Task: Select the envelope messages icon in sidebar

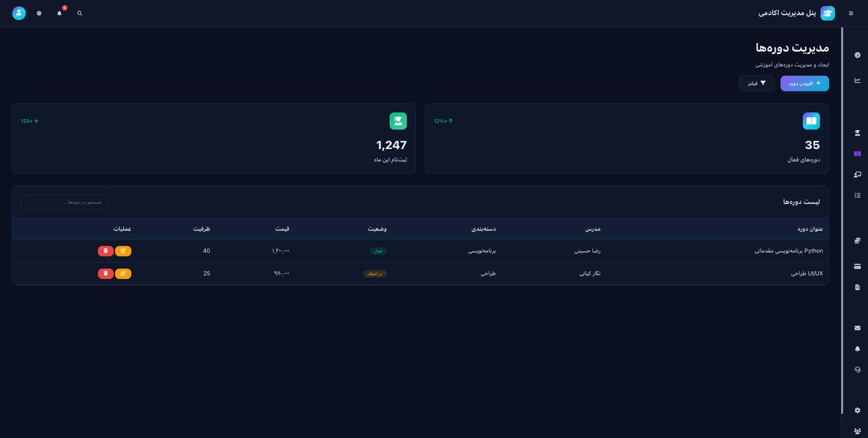Action: click(x=857, y=328)
